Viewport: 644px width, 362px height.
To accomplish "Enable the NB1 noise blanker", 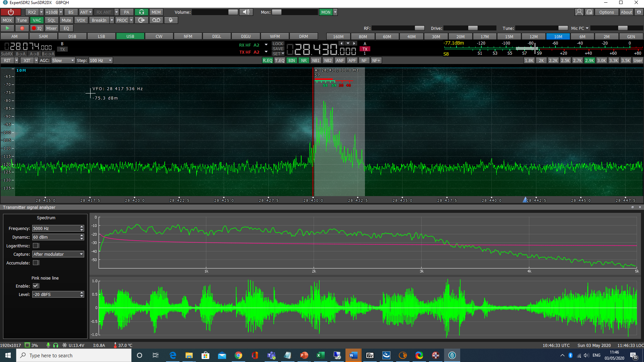I will (x=316, y=60).
